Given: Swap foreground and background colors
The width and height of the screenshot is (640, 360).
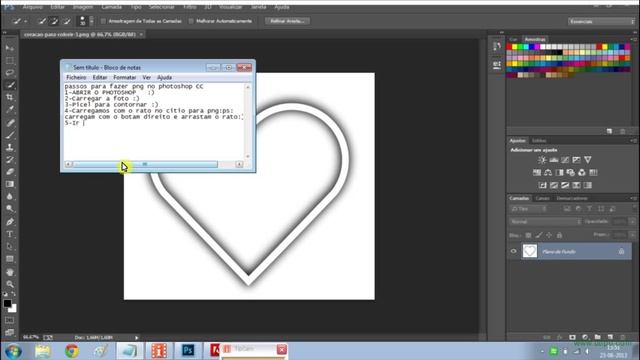Looking at the screenshot, I should click(13, 294).
